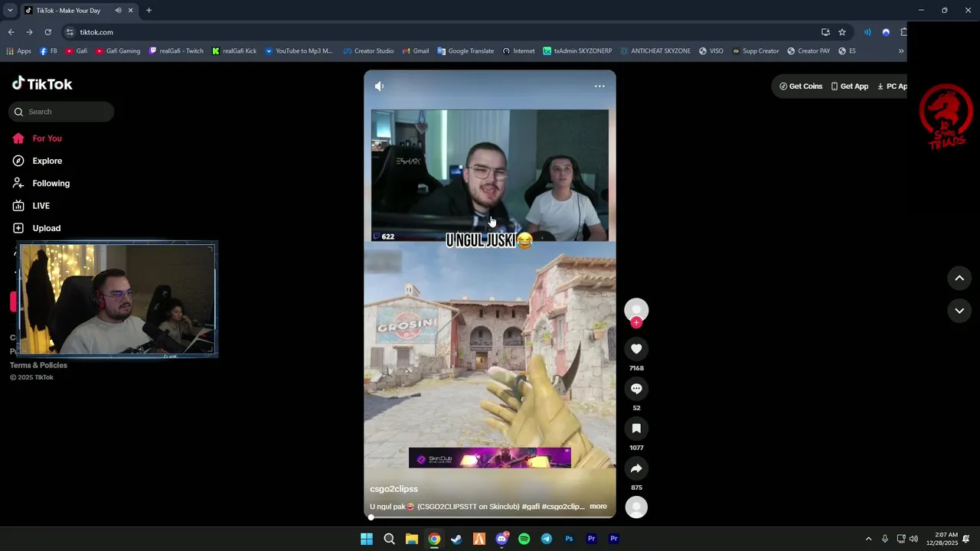Open the tab search dropdown
The image size is (980, 551).
[x=10, y=11]
